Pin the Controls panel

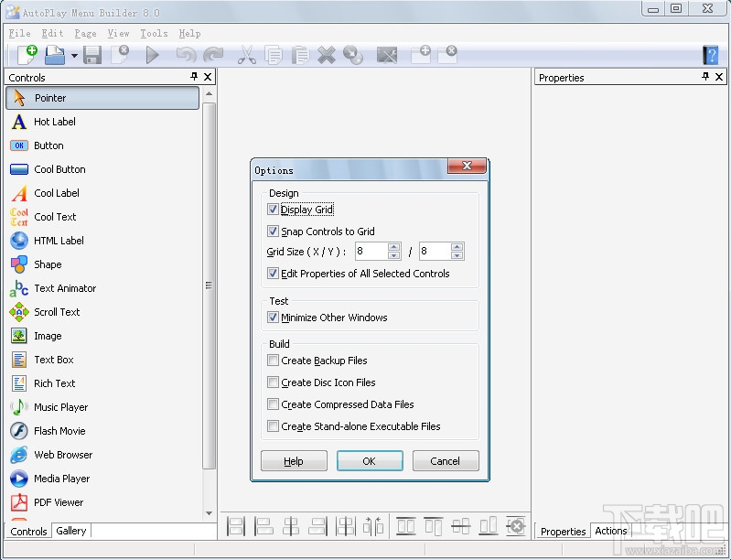[x=194, y=77]
